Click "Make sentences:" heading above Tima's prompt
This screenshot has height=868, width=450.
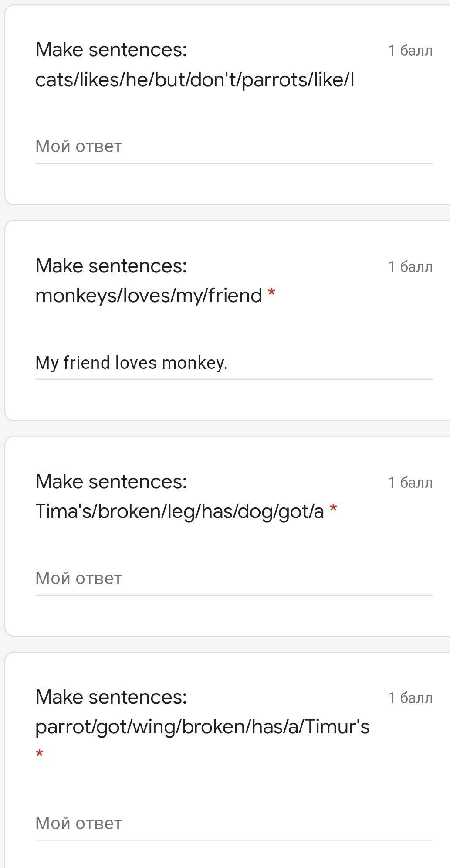pyautogui.click(x=111, y=481)
